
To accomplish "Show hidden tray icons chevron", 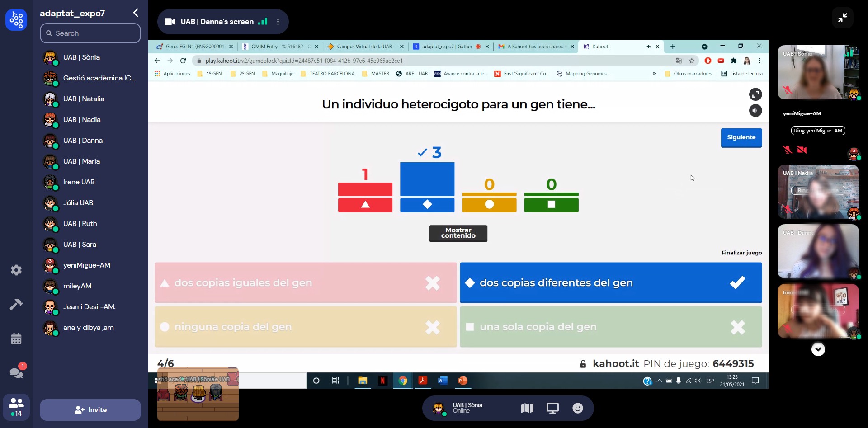I will (x=659, y=381).
